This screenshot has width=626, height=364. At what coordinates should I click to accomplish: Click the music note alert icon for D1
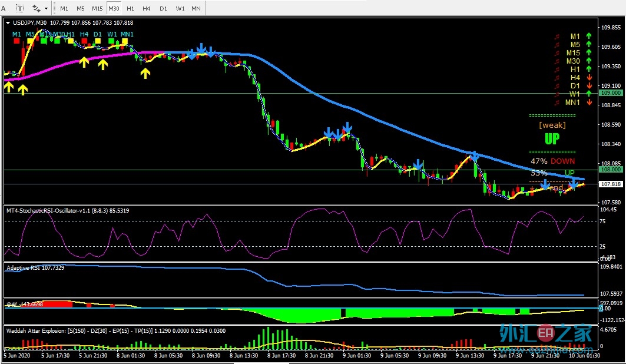557,86
